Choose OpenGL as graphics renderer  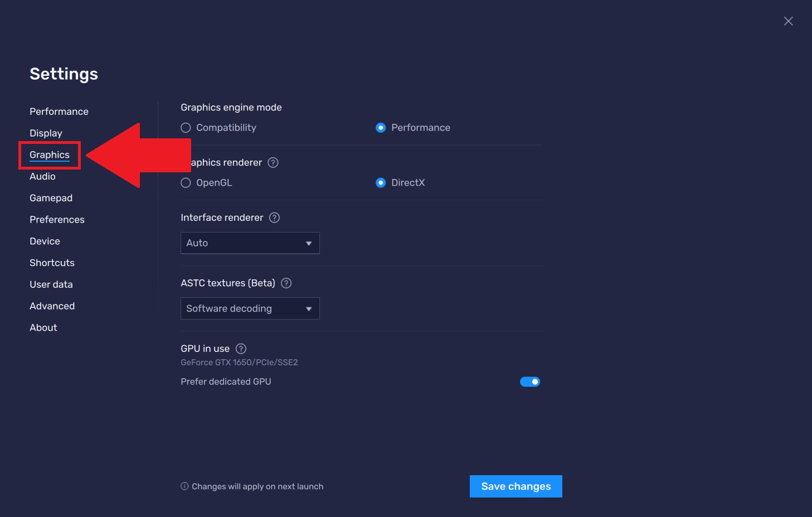click(186, 183)
